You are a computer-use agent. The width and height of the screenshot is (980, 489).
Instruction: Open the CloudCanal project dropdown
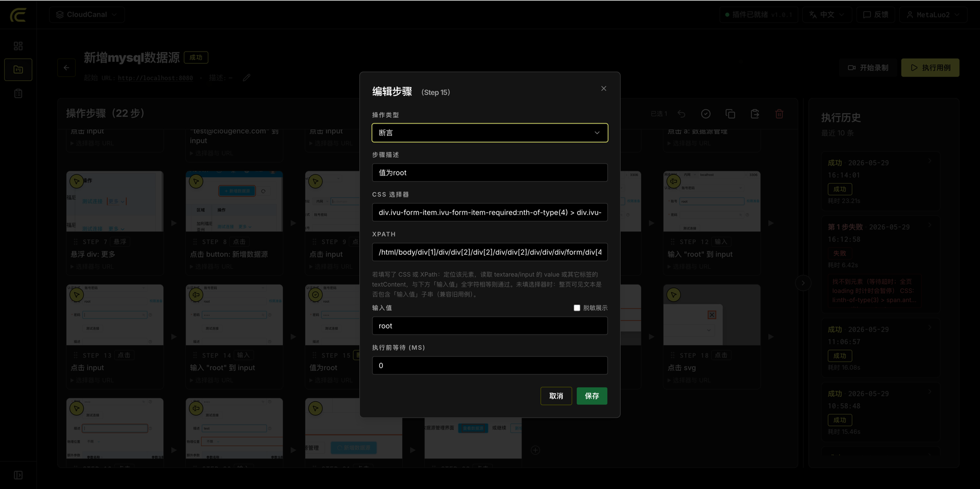pyautogui.click(x=87, y=15)
